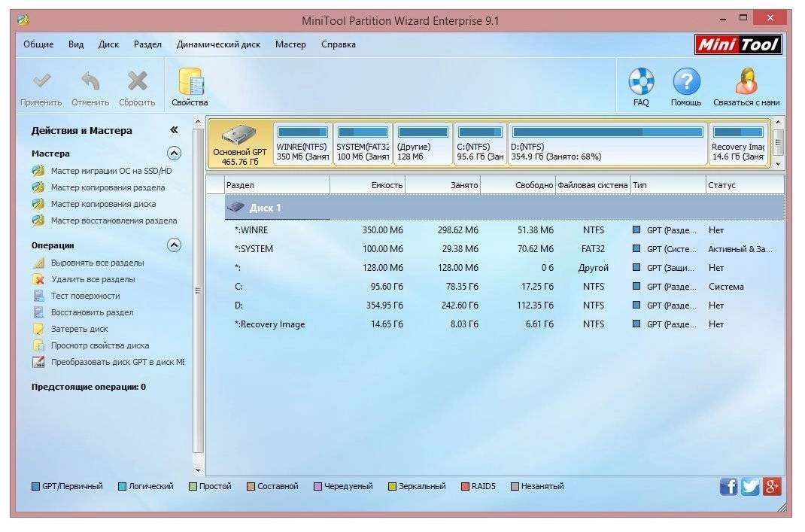Open the Справка menu
805x532 pixels.
[339, 44]
